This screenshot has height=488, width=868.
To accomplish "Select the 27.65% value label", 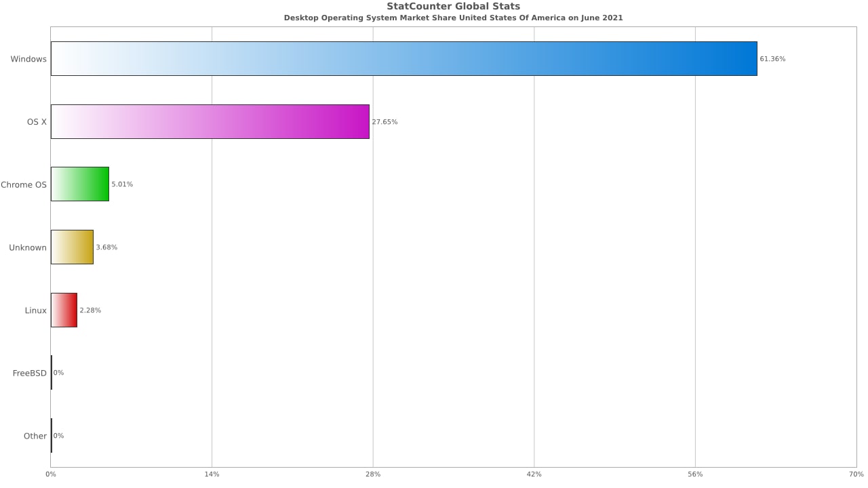I will click(x=384, y=122).
